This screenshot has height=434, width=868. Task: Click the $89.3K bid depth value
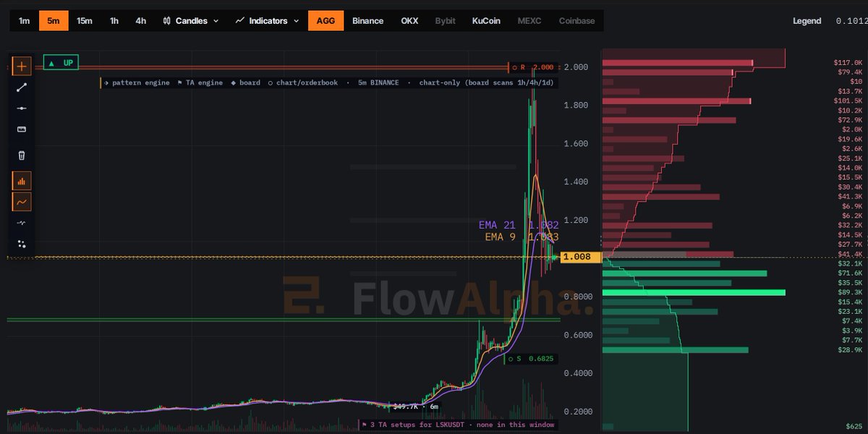pos(849,292)
